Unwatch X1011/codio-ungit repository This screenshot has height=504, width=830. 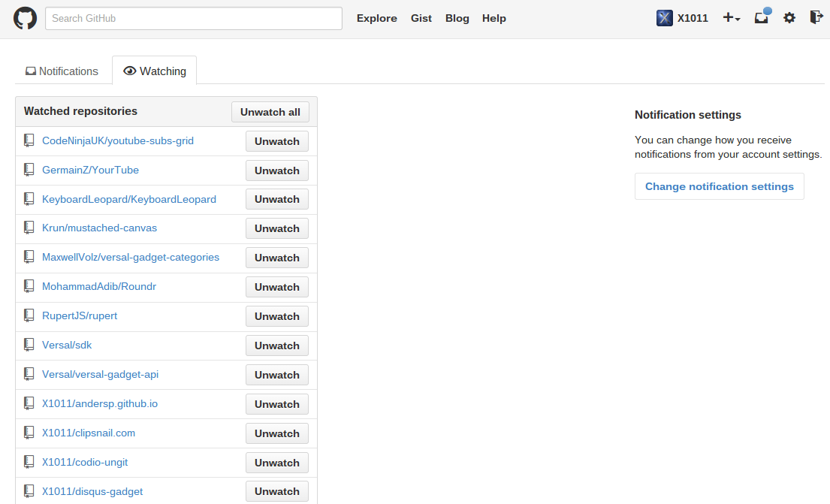click(x=277, y=463)
